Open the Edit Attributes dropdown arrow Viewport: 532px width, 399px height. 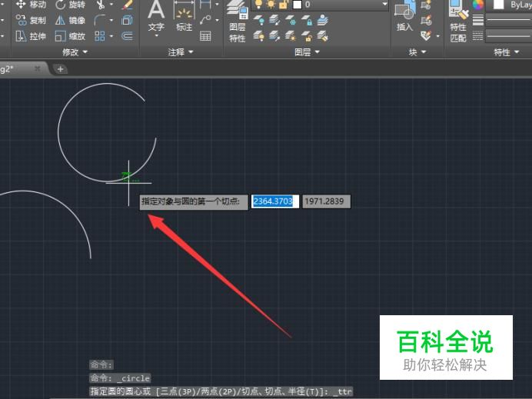438,35
